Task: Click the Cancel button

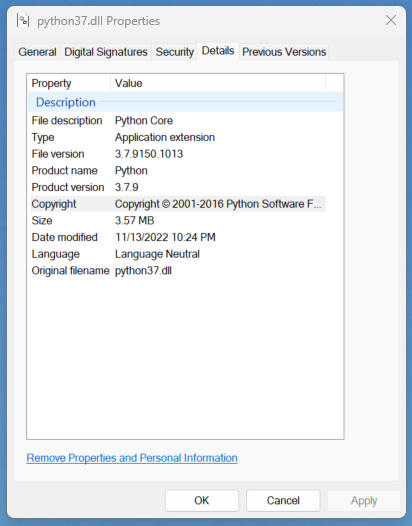Action: coord(283,501)
